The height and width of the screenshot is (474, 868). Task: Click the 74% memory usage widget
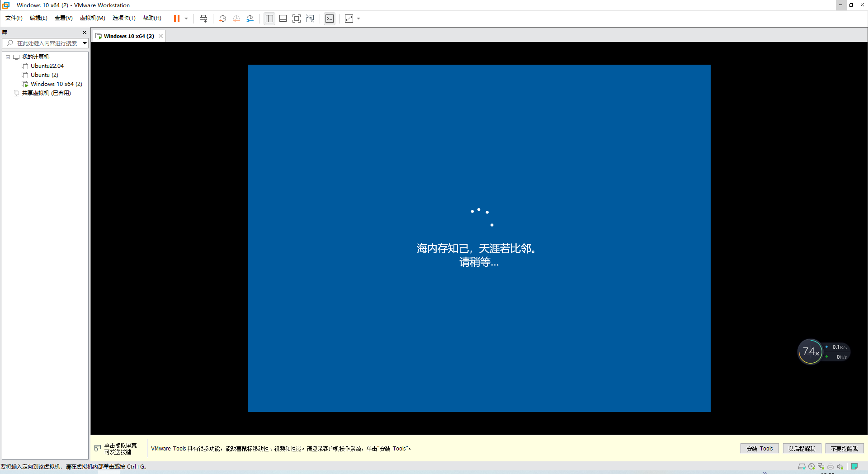coord(810,351)
